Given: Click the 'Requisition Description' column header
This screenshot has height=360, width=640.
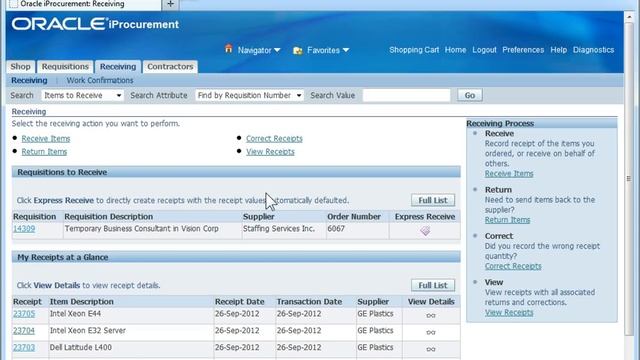Looking at the screenshot, I should (x=109, y=217).
